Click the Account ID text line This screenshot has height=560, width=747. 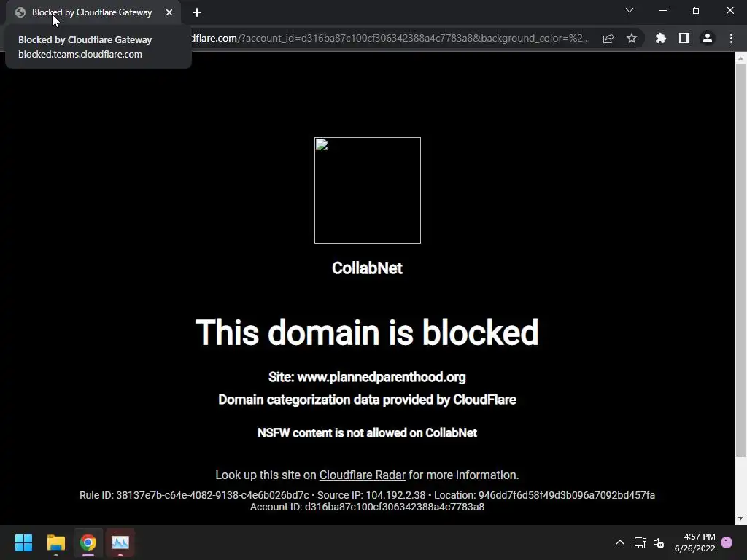click(367, 507)
